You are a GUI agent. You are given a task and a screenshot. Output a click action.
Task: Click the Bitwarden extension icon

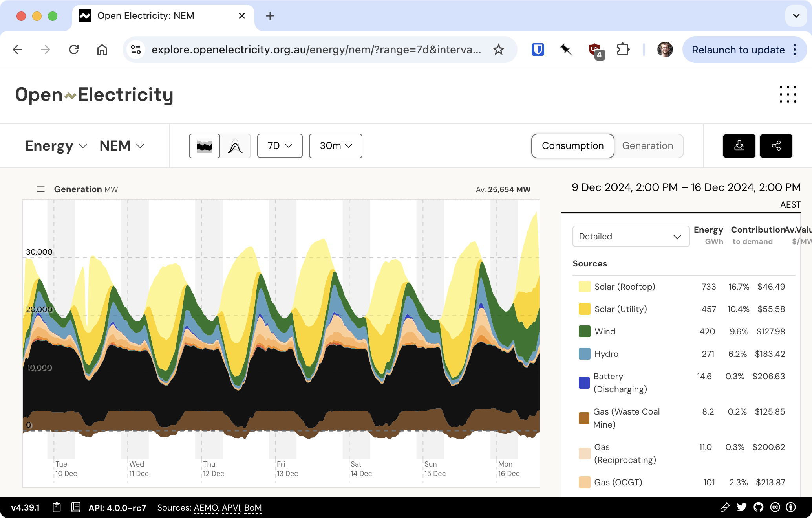click(x=538, y=50)
